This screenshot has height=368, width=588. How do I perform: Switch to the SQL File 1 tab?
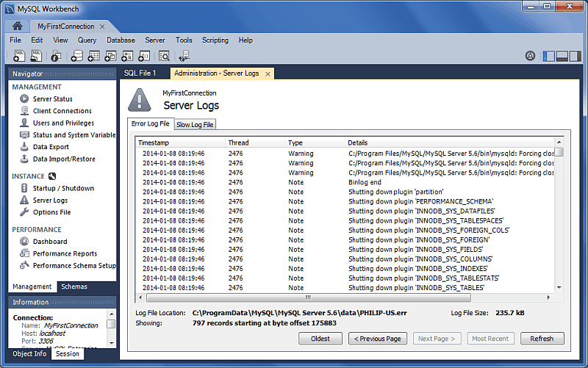point(140,73)
